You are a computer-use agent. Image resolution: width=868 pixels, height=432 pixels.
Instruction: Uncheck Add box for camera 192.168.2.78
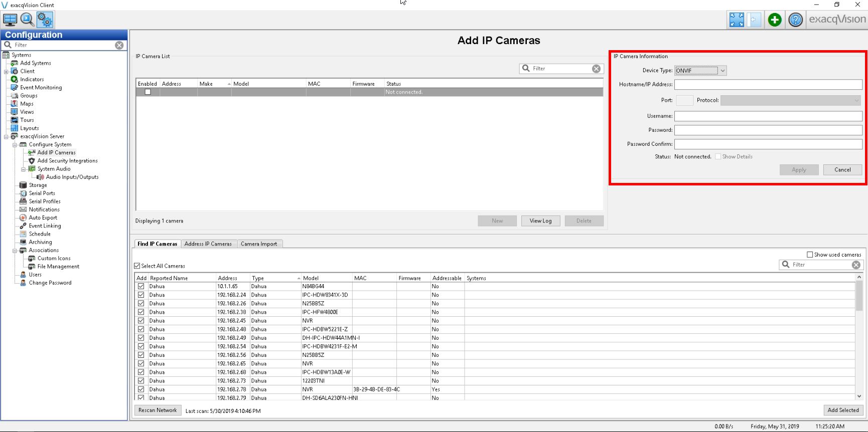(x=141, y=389)
